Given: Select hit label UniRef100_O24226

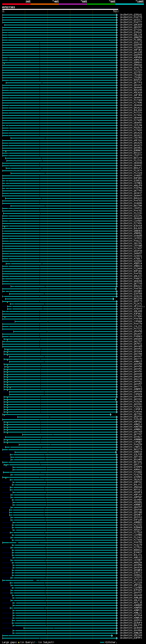Looking at the screenshot, I should coord(131,296).
